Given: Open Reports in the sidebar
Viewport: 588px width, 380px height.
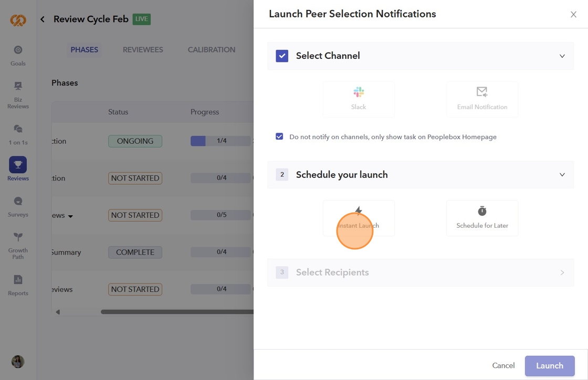Looking at the screenshot, I should tap(18, 284).
